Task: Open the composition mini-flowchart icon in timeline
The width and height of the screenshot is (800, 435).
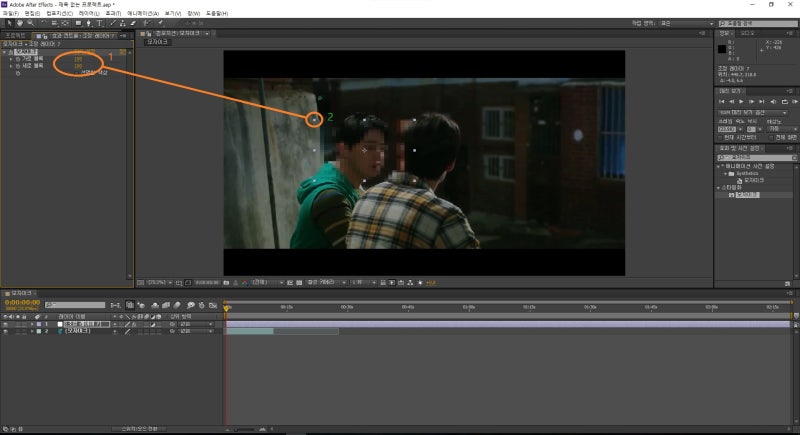Action: tap(115, 305)
